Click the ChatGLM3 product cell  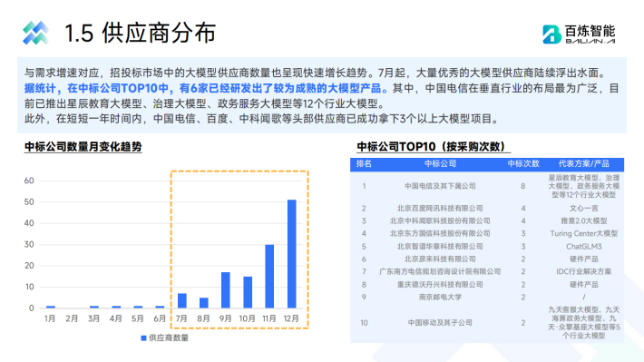pos(583,247)
